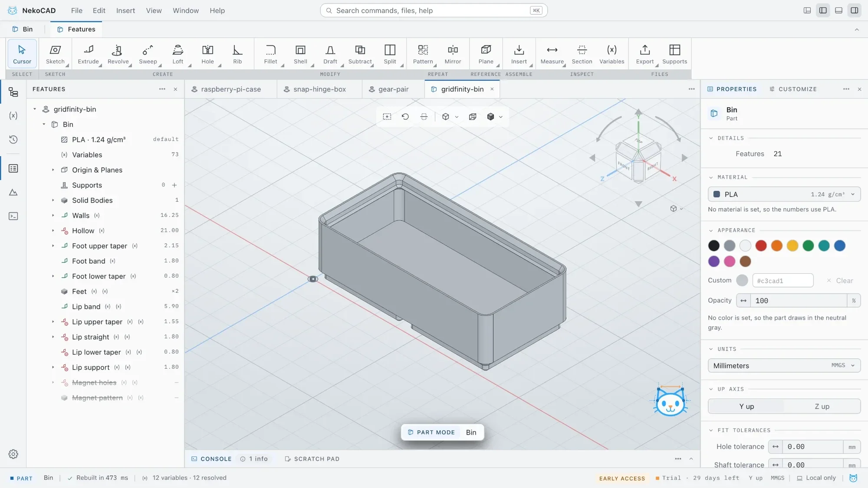This screenshot has width=868, height=488.
Task: Choose the Sweep tool
Action: coord(148,54)
